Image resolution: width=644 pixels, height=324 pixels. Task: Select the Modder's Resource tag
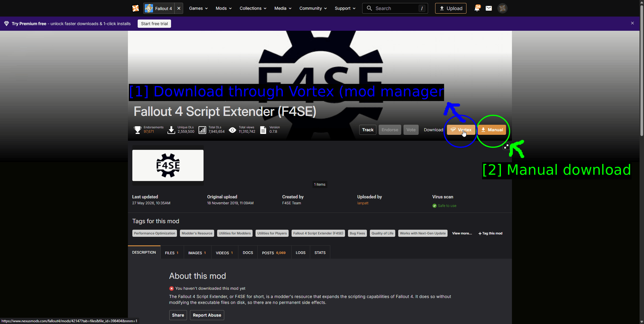coord(197,233)
